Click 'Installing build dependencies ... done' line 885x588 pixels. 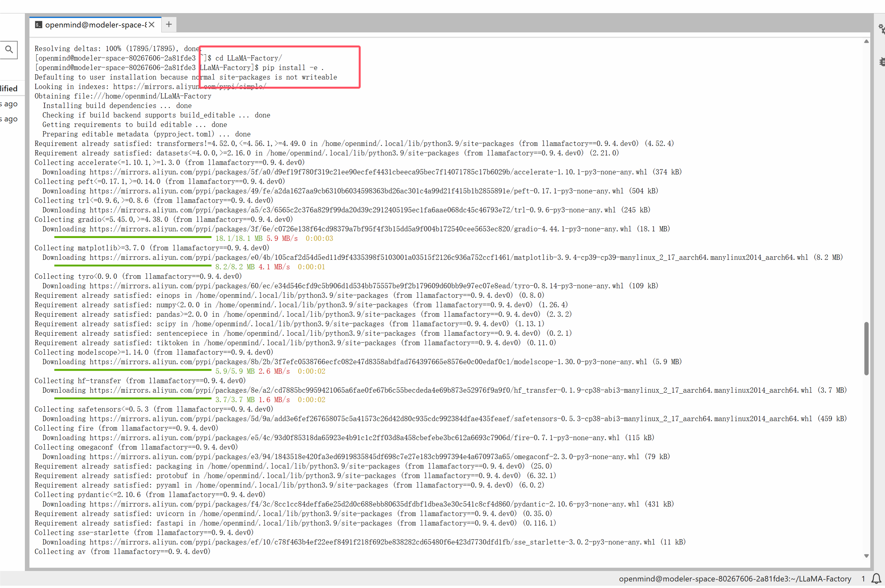click(x=117, y=106)
